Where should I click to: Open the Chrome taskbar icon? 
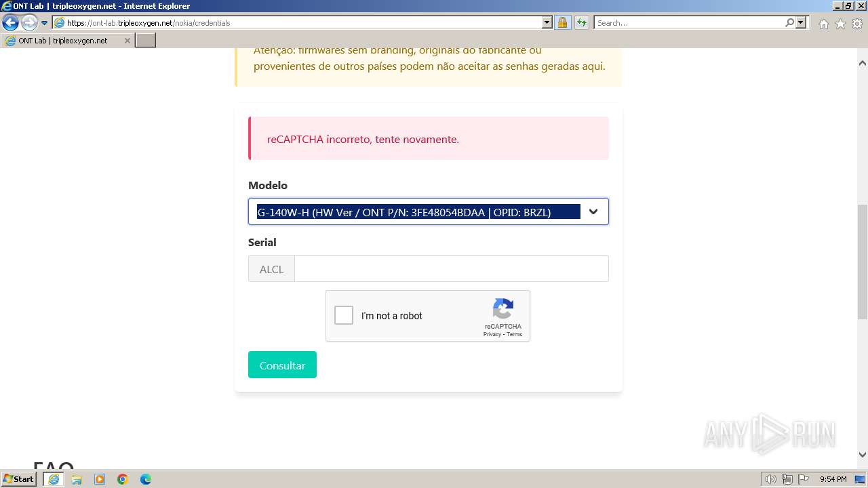123,479
